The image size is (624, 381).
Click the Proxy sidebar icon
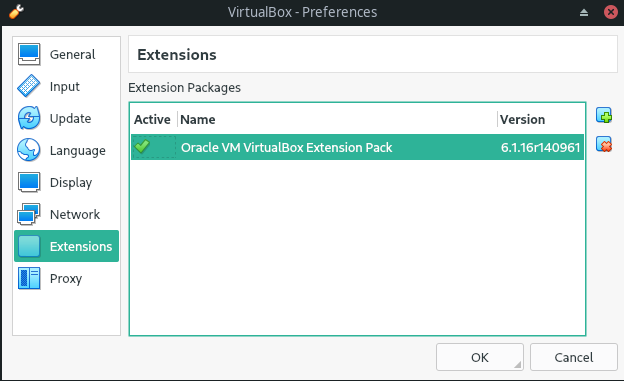[x=29, y=278]
